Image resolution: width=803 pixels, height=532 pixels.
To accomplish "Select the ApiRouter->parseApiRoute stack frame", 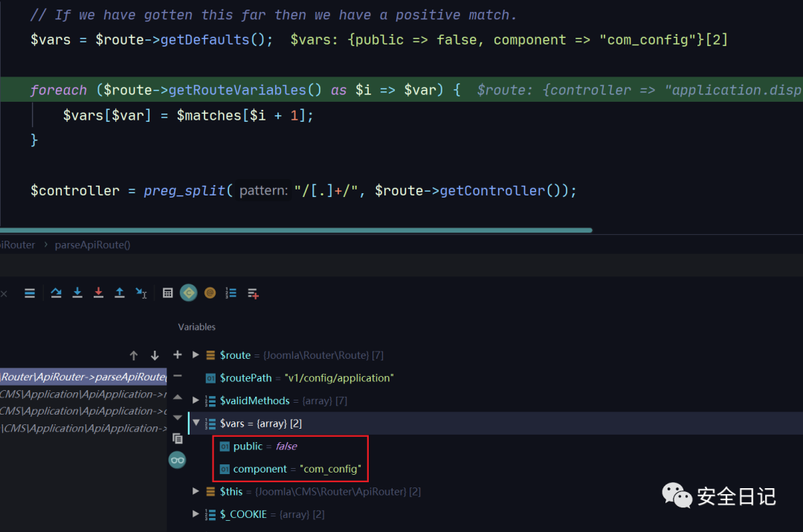I will [x=82, y=377].
